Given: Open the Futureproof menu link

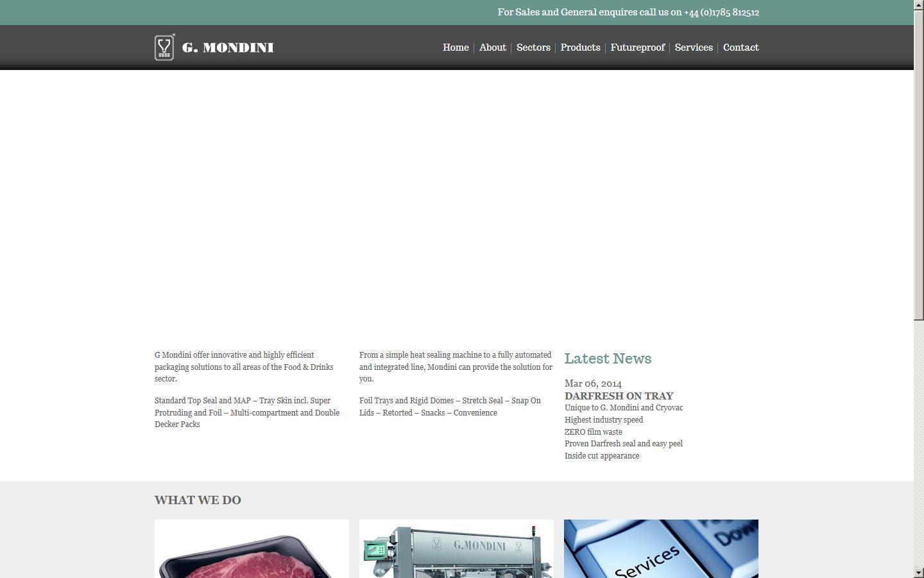Looking at the screenshot, I should tap(637, 48).
